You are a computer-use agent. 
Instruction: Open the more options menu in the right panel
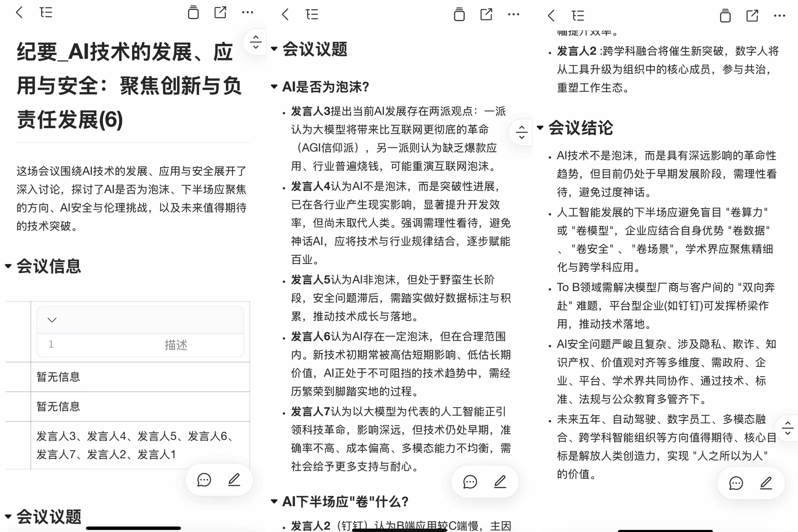[779, 16]
